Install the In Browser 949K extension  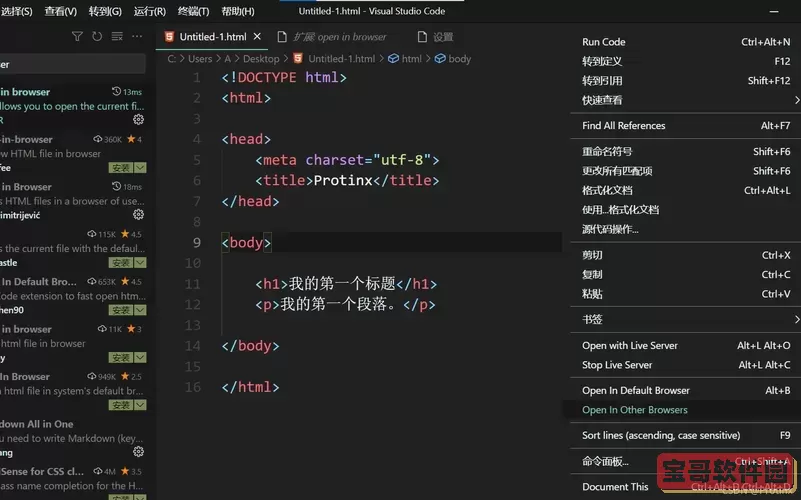pos(121,405)
